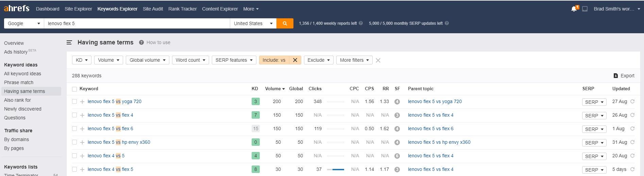Open Site Explorer
This screenshot has width=644, height=176.
78,9
